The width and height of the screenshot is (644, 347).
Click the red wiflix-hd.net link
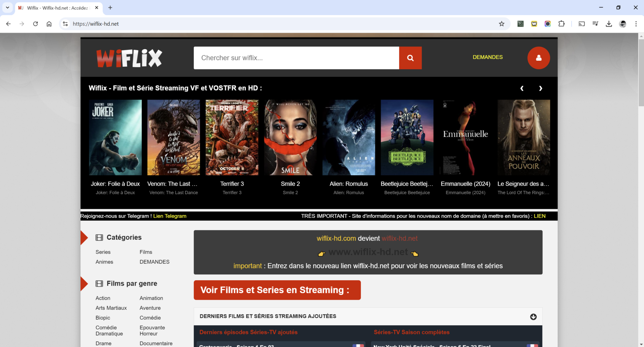point(400,238)
